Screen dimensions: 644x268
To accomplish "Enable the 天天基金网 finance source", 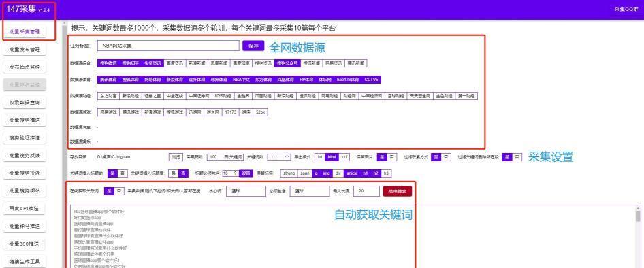I will [x=420, y=96].
